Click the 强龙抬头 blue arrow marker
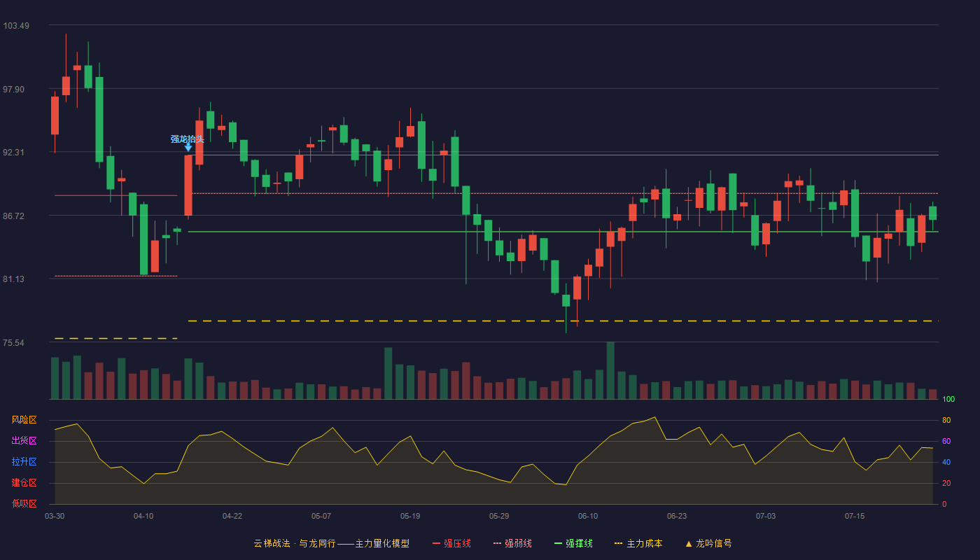 (x=188, y=147)
